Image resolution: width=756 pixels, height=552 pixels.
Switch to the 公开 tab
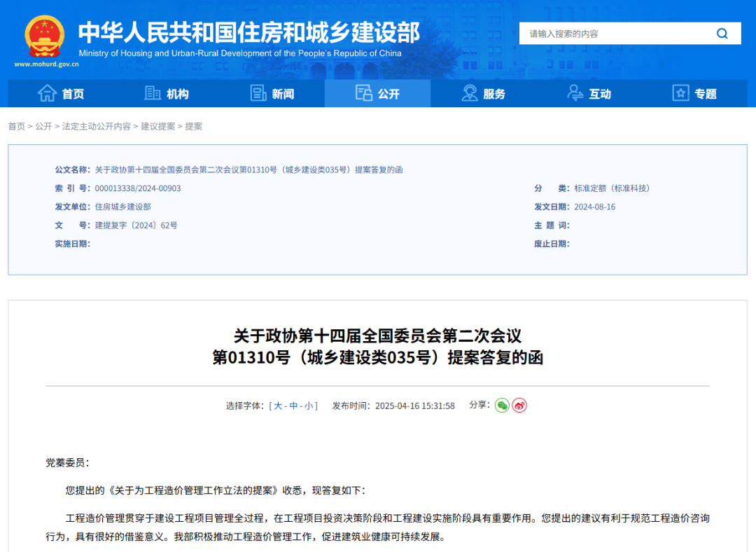tap(377, 93)
